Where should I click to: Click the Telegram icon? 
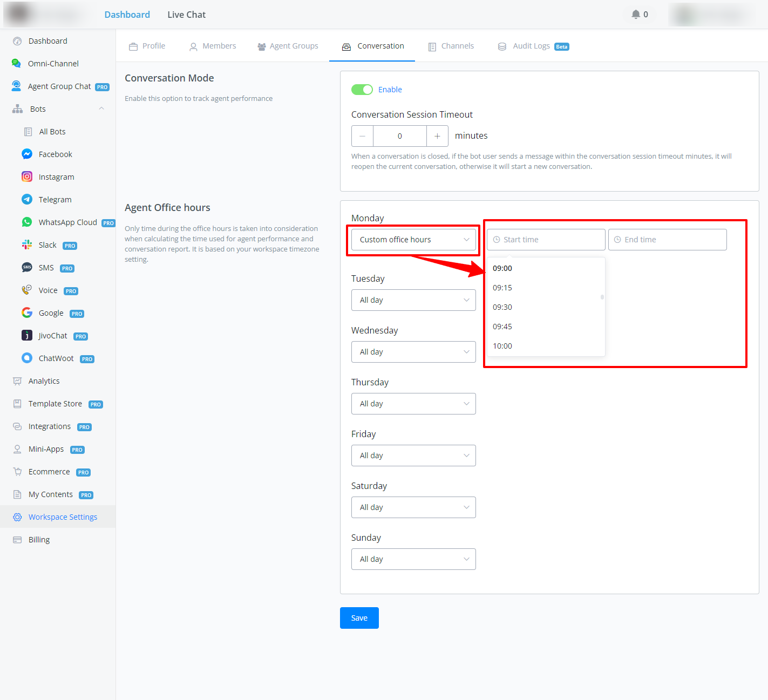27,200
